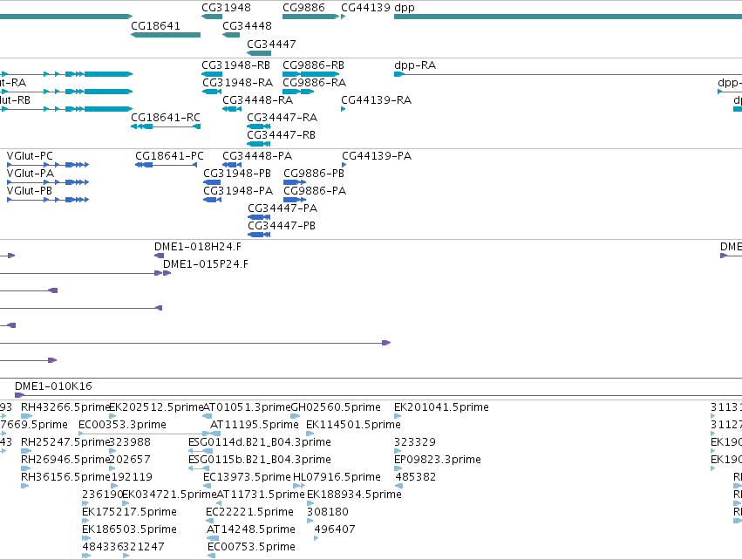Open the DME1-010K16 BAC label
This screenshot has width=742, height=560.
pyautogui.click(x=53, y=386)
